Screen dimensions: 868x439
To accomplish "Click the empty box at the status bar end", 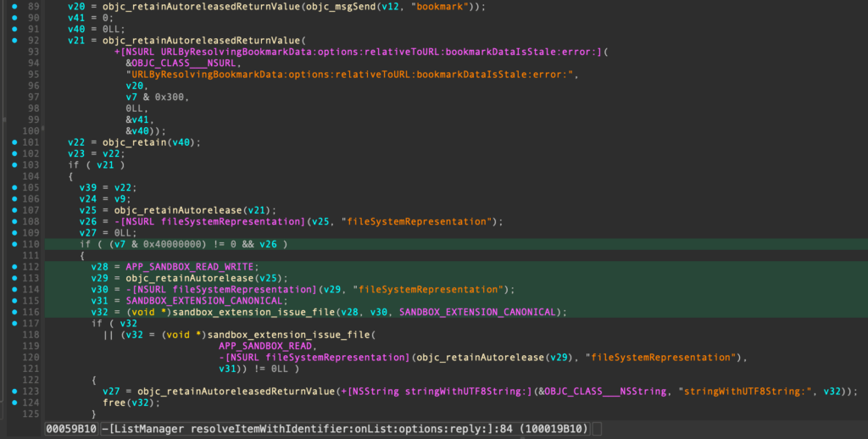I will tap(597, 429).
